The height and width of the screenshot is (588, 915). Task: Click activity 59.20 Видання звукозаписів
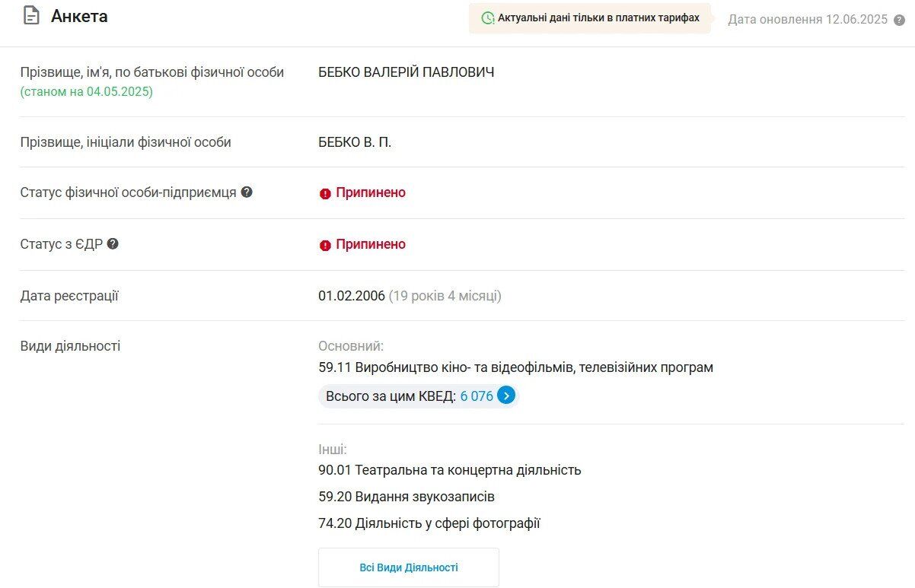[406, 497]
